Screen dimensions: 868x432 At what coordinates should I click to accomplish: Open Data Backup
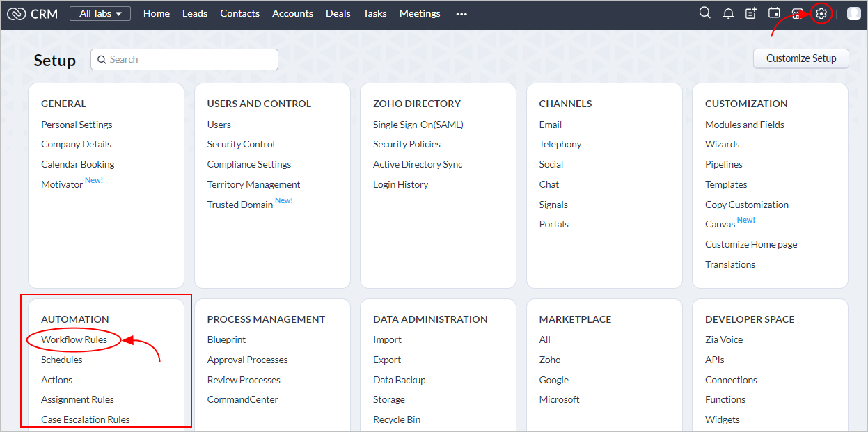pos(400,380)
